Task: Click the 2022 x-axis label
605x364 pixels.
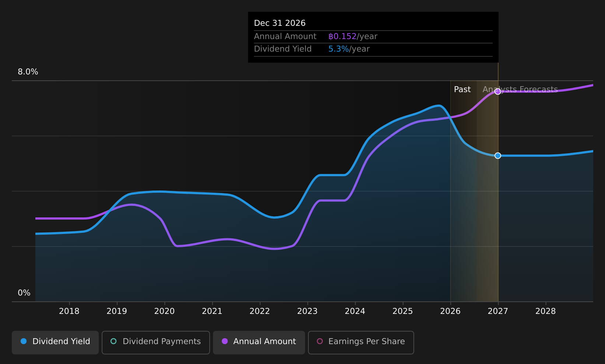Action: click(260, 311)
